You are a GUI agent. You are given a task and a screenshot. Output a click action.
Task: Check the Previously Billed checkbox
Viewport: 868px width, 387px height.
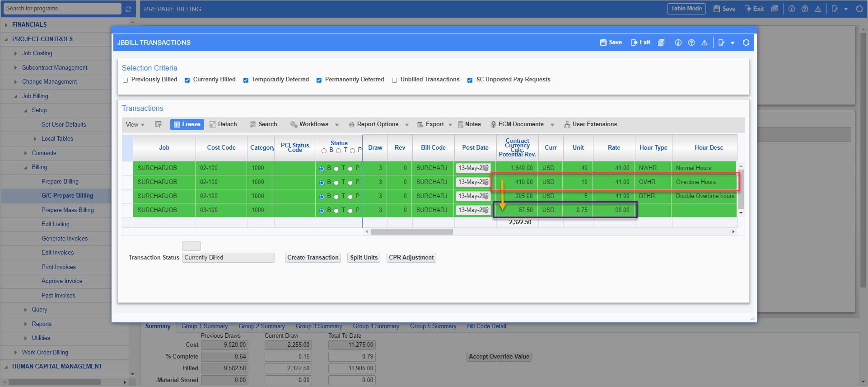pyautogui.click(x=126, y=80)
